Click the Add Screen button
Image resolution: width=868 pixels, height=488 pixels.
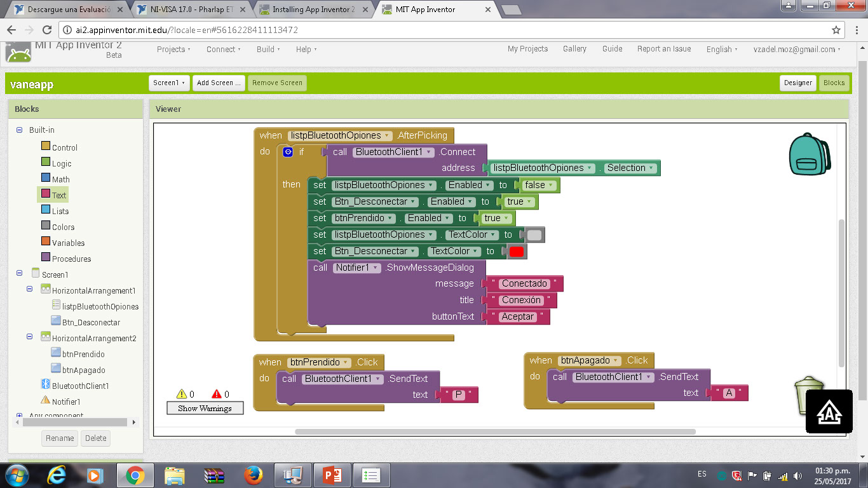(x=219, y=83)
